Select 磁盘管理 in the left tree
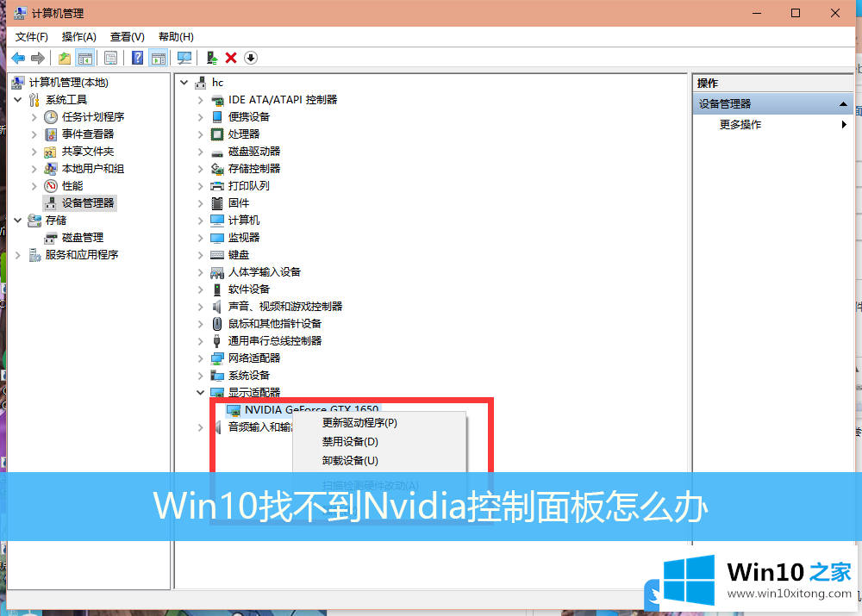Viewport: 862px width, 616px height. click(83, 238)
